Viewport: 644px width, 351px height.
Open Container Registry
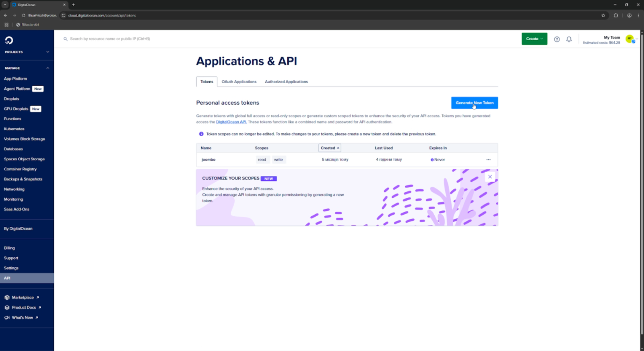(x=20, y=169)
